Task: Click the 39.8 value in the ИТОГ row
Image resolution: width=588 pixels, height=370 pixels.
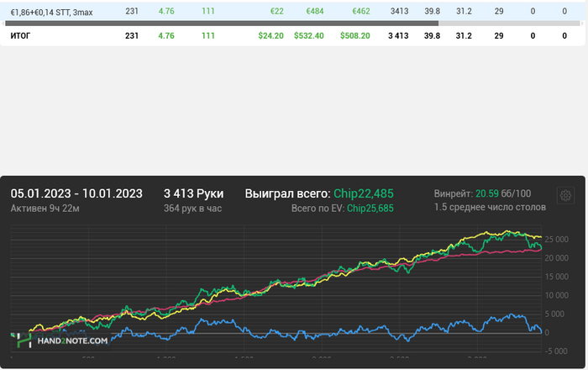Action: click(432, 36)
